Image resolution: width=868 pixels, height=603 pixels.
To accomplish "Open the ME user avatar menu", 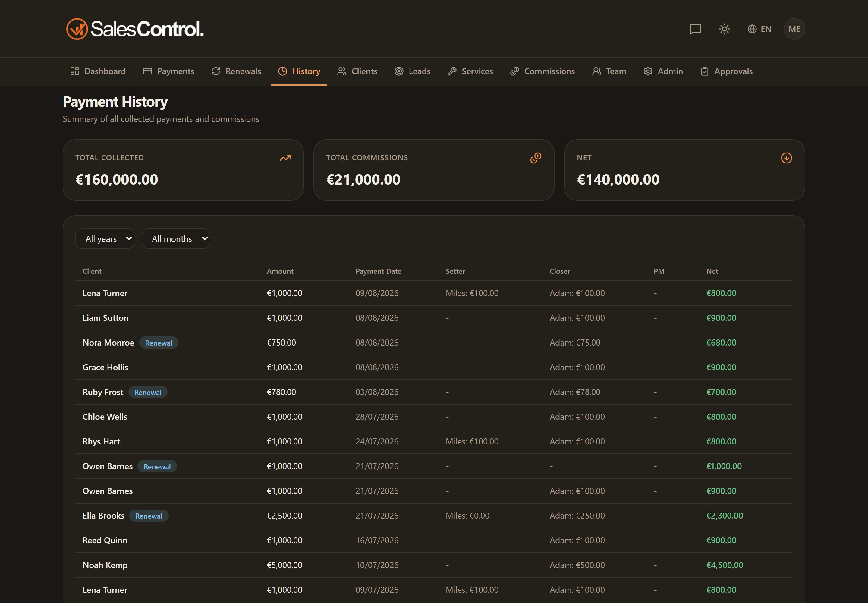I will [794, 29].
